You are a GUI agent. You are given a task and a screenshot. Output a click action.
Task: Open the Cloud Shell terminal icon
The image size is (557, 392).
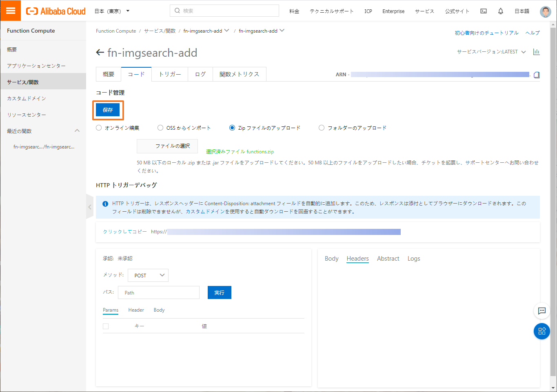coord(484,11)
